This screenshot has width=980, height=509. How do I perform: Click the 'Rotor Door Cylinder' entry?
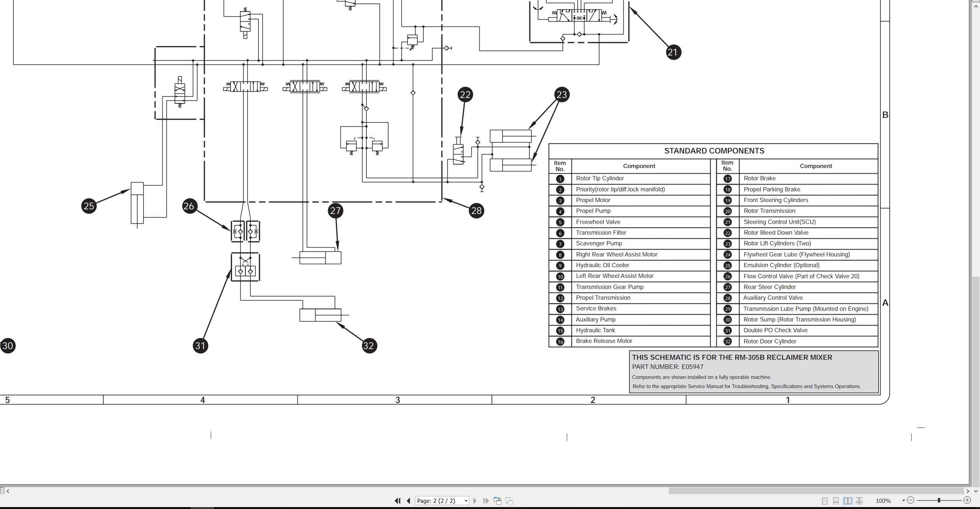pyautogui.click(x=770, y=341)
